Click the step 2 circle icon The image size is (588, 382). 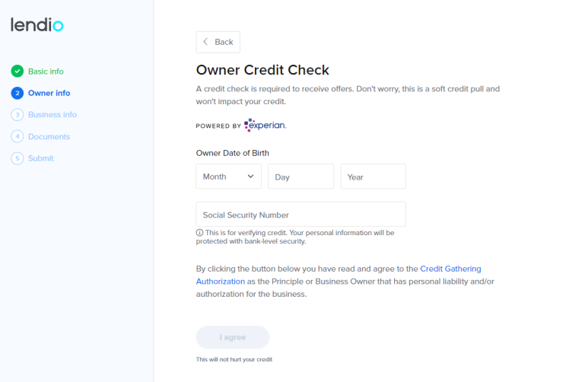[17, 93]
